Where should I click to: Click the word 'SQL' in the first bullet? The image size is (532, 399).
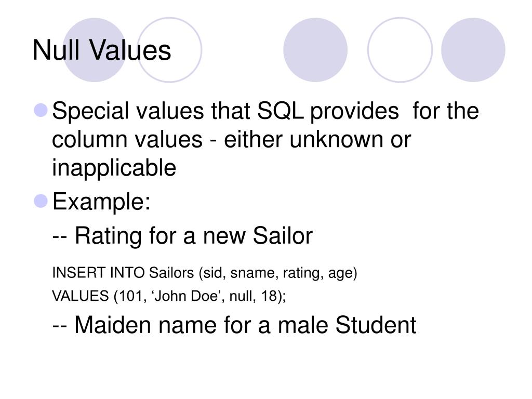281,111
